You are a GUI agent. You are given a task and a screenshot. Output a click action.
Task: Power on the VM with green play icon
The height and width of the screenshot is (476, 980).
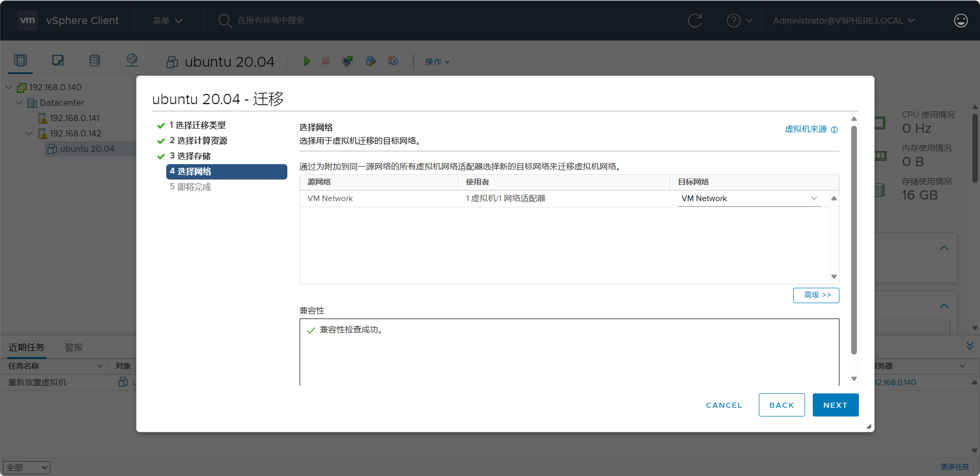(x=307, y=62)
